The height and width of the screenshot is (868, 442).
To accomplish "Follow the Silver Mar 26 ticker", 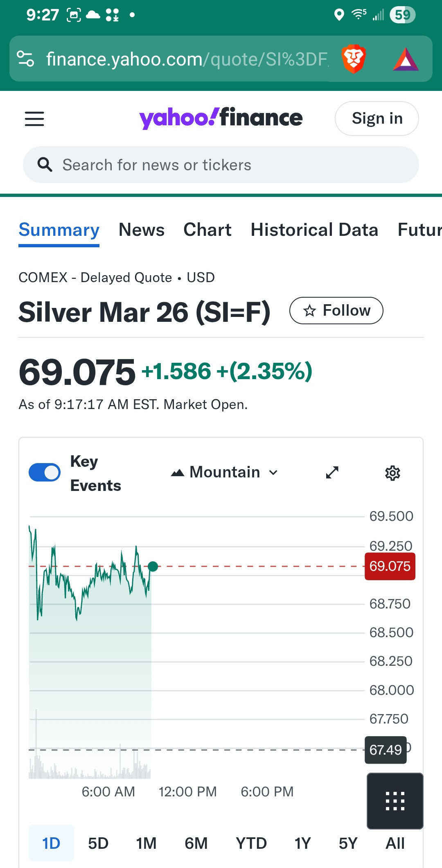I will click(336, 311).
